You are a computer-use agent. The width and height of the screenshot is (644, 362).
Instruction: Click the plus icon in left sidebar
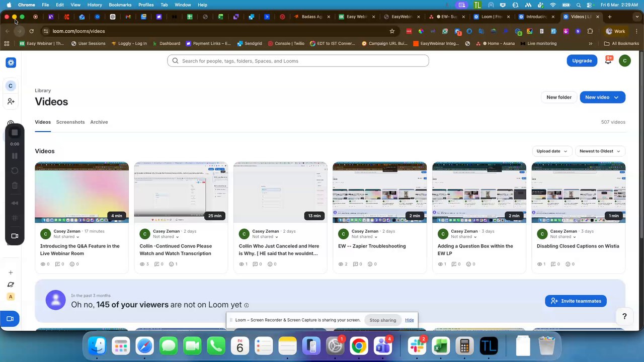(x=11, y=273)
